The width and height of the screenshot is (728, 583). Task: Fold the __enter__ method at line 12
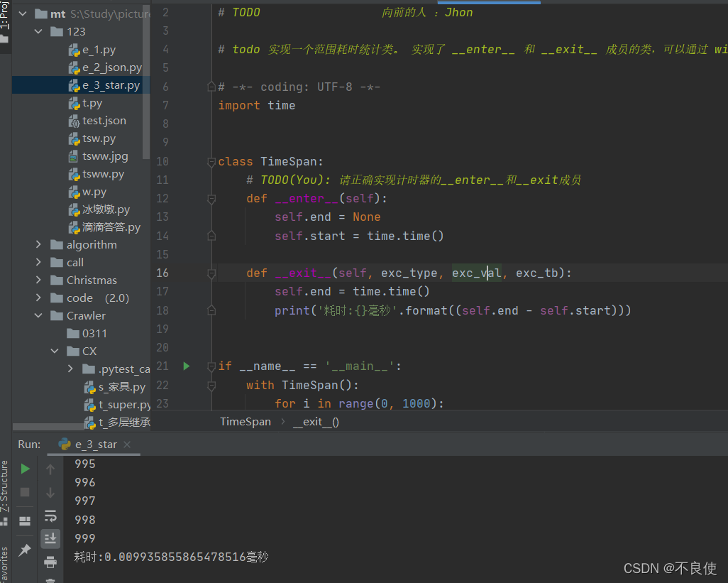[211, 199]
